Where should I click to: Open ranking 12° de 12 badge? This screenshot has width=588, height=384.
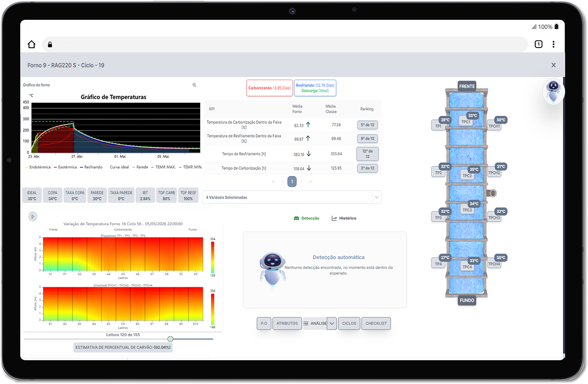coord(367,154)
